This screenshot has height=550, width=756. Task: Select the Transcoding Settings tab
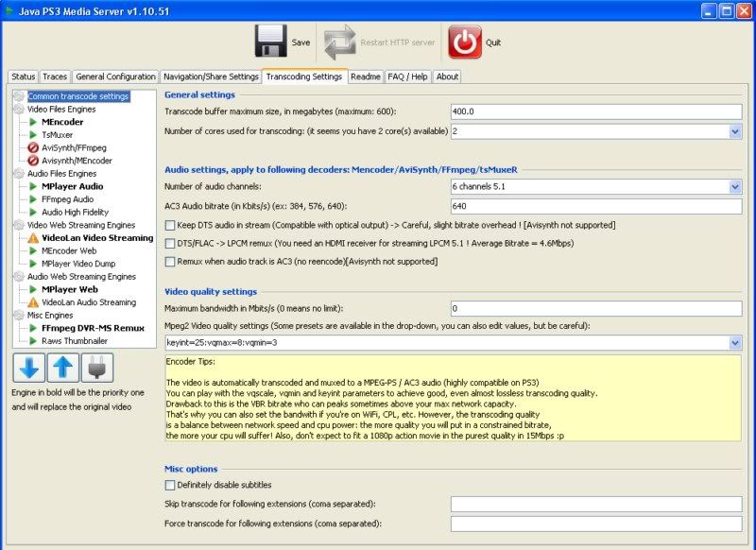(304, 77)
